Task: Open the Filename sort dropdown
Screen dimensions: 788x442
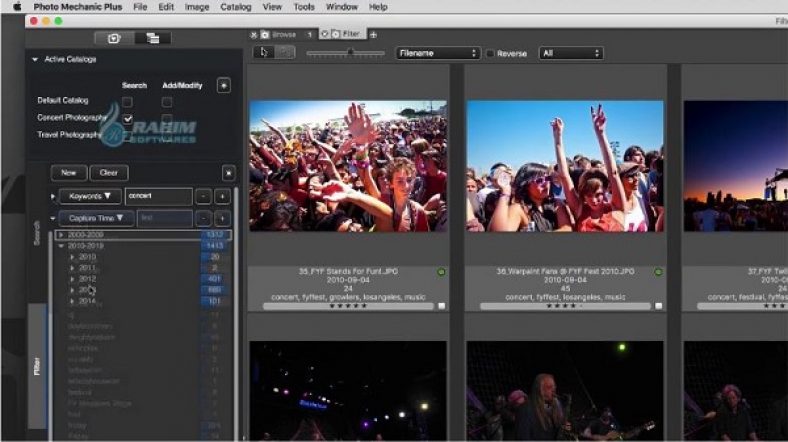Action: pyautogui.click(x=437, y=53)
